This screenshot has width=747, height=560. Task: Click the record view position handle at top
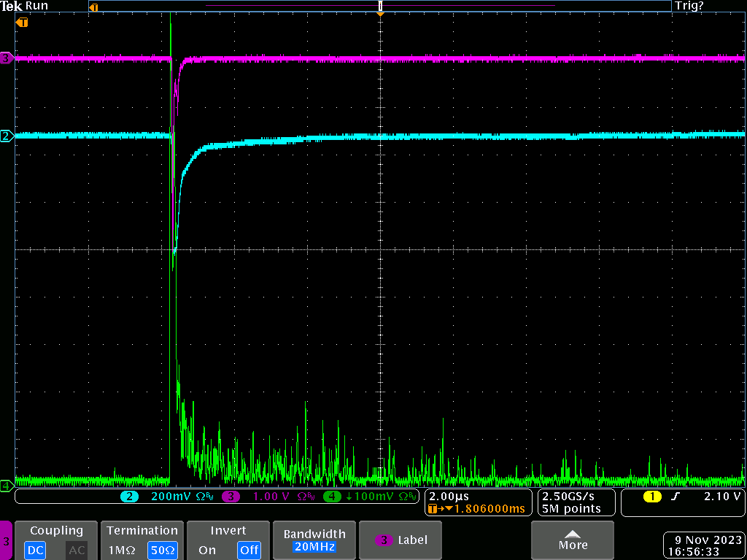380,6
